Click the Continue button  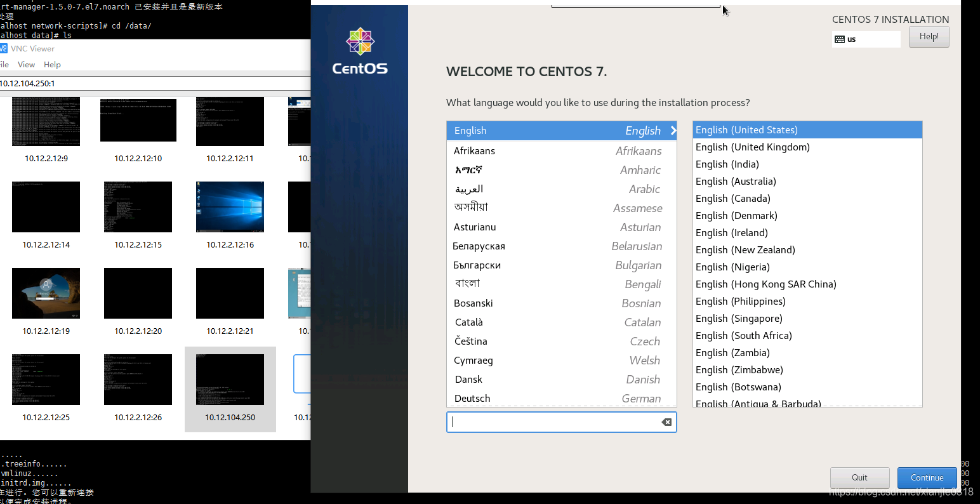(x=927, y=477)
